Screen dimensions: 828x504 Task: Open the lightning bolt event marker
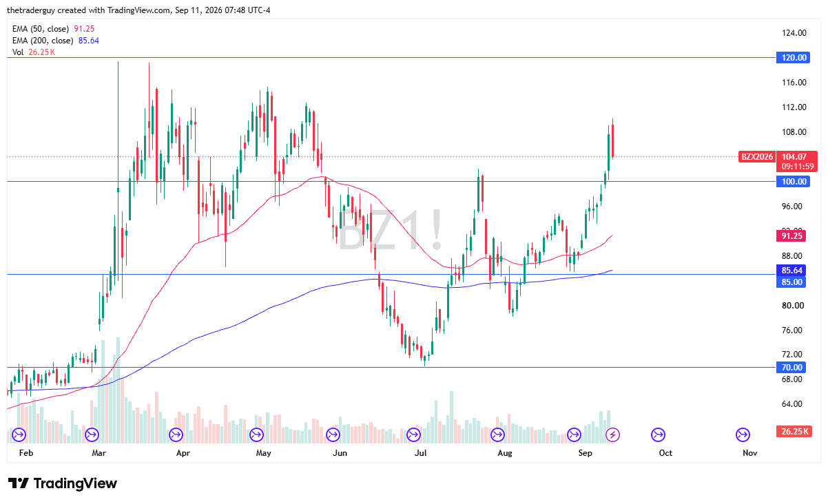pos(612,434)
